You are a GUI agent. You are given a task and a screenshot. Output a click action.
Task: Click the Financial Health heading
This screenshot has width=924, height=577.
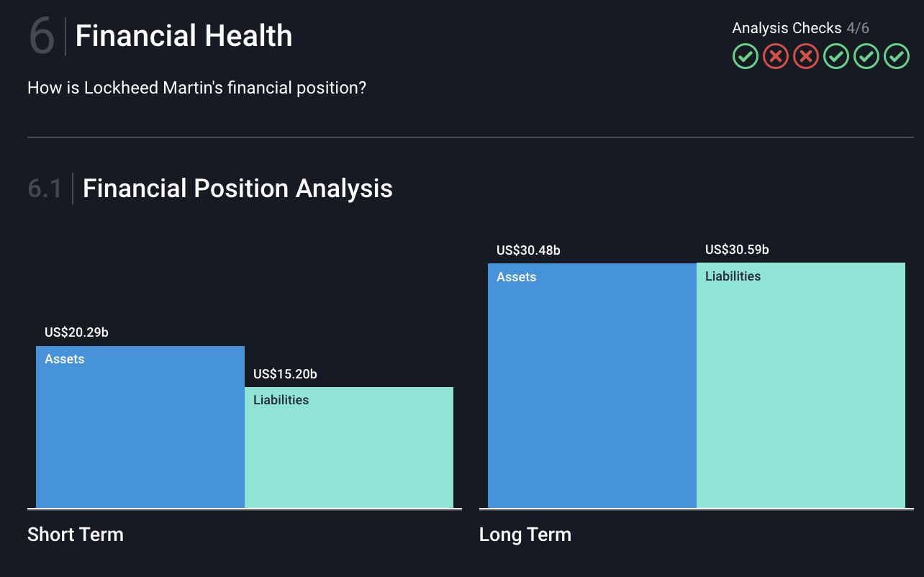184,36
